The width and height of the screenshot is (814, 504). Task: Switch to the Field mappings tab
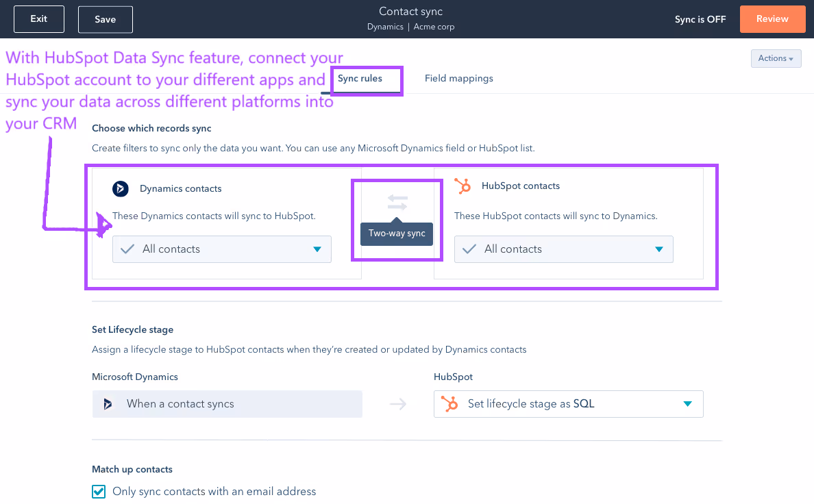(x=458, y=78)
